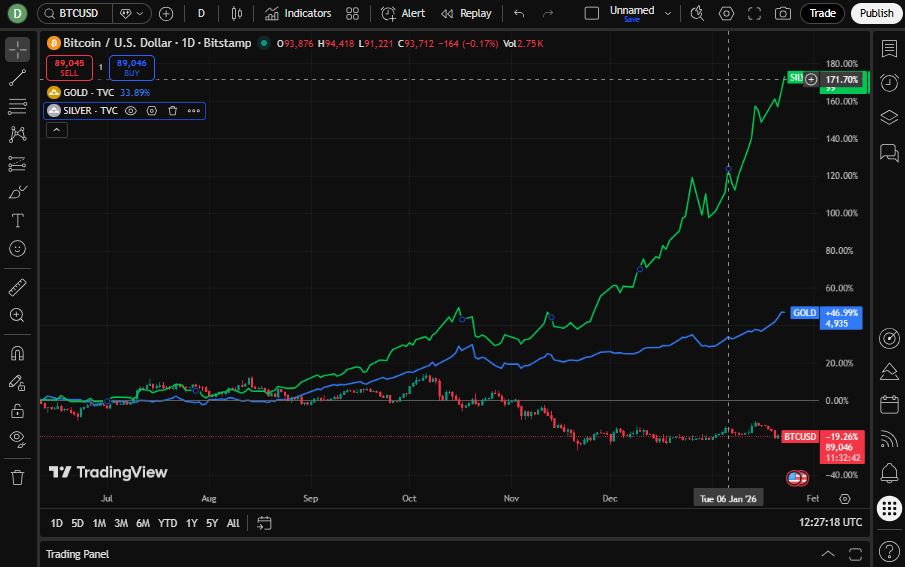Open SILVER - TVC series settings
Screen dimensions: 905x567
(x=152, y=111)
